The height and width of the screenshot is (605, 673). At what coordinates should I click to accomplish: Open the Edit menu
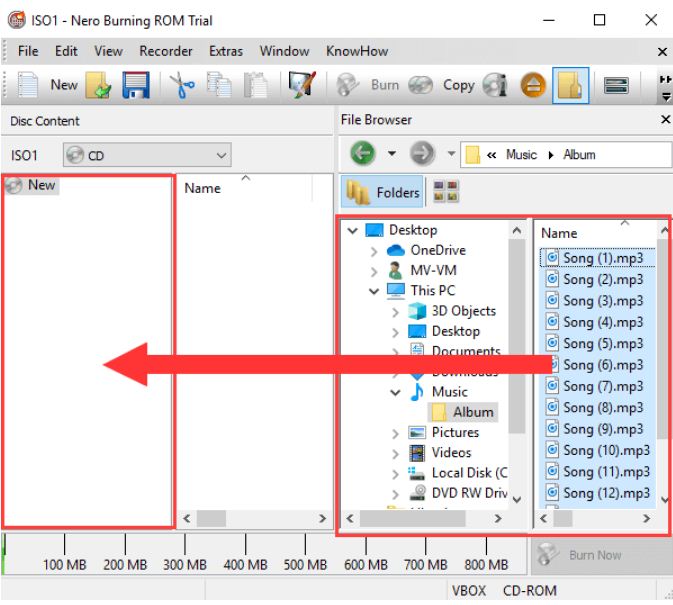click(x=66, y=51)
